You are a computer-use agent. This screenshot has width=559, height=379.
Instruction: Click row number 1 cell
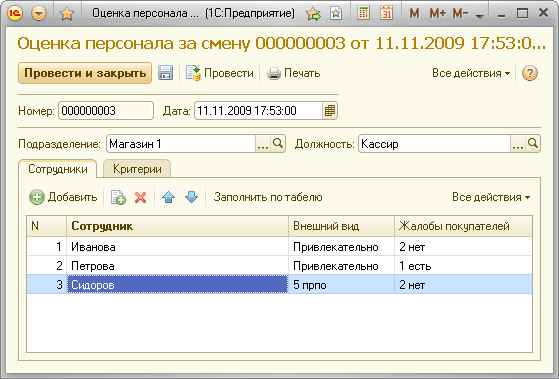tap(47, 247)
